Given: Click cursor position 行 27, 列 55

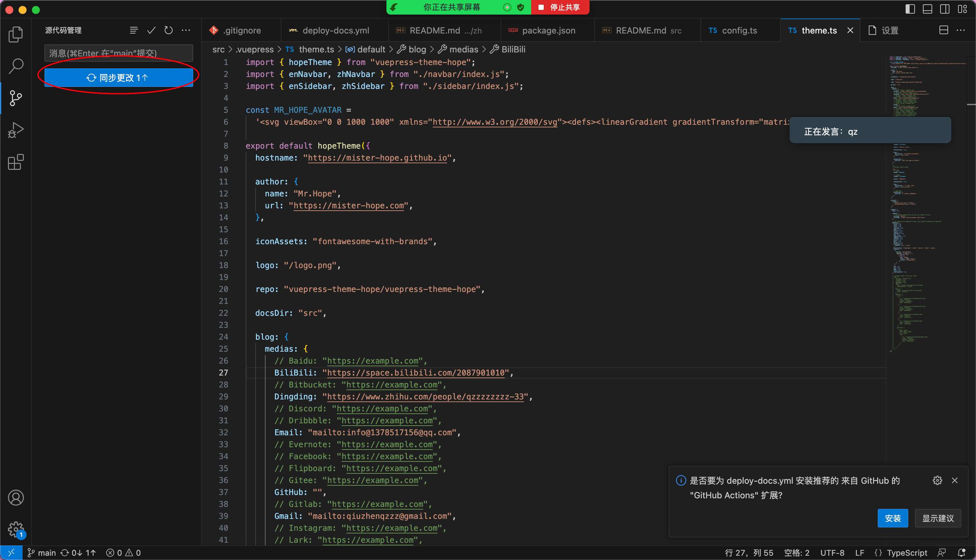Looking at the screenshot, I should click(x=749, y=553).
